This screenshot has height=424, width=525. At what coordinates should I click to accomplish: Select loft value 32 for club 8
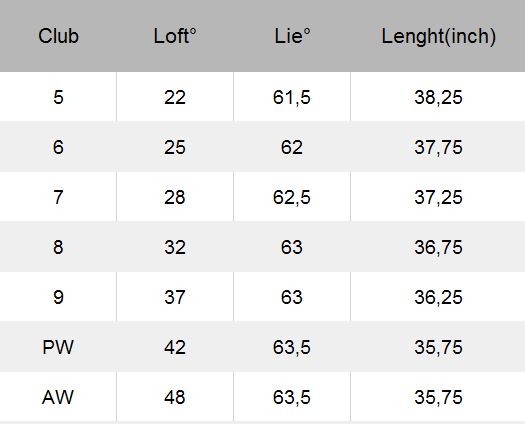175,247
